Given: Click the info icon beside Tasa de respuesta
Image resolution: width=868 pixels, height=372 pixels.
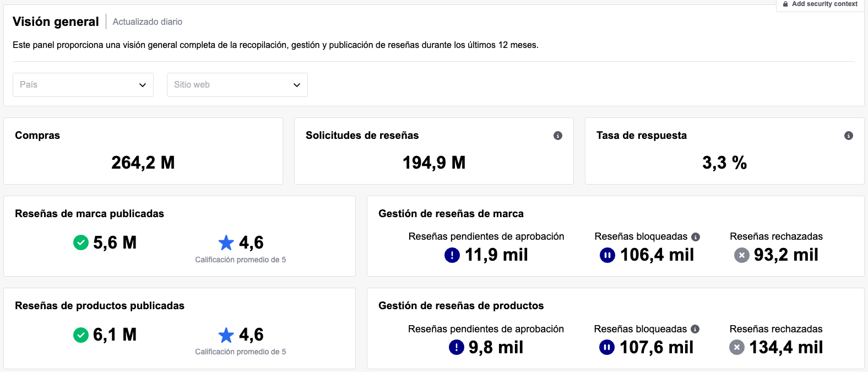Looking at the screenshot, I should point(848,136).
